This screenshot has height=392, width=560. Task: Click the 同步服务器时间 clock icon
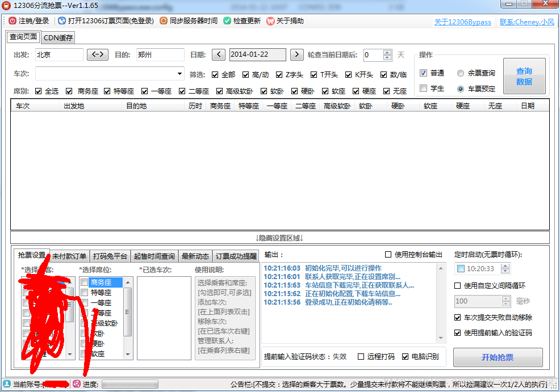[x=163, y=21]
